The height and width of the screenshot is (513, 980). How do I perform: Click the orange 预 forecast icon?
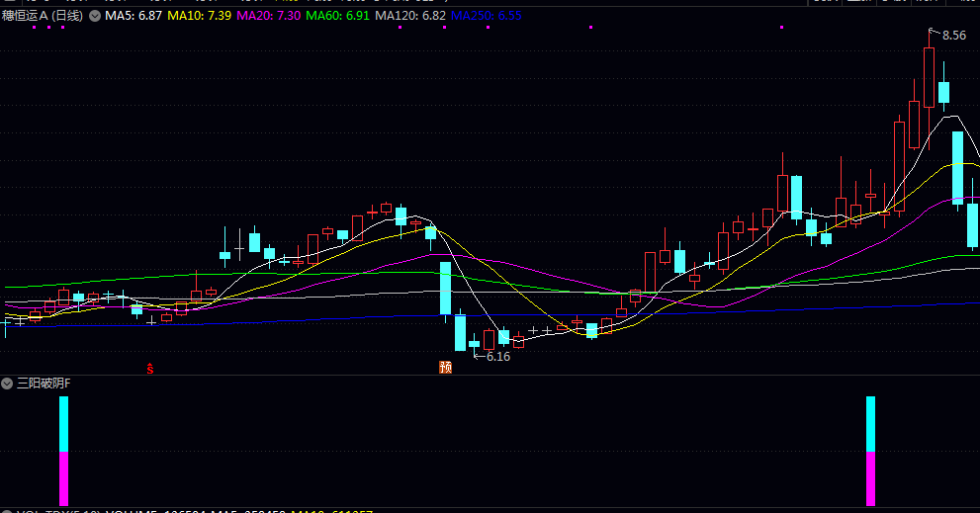tap(445, 367)
